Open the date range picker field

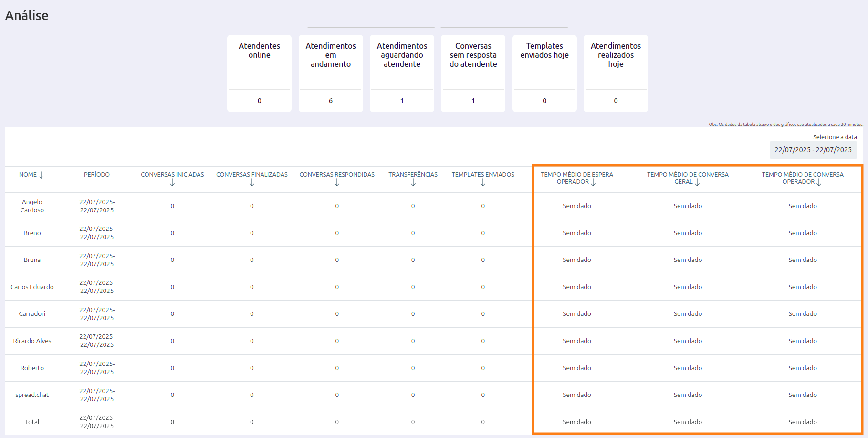[x=813, y=150]
